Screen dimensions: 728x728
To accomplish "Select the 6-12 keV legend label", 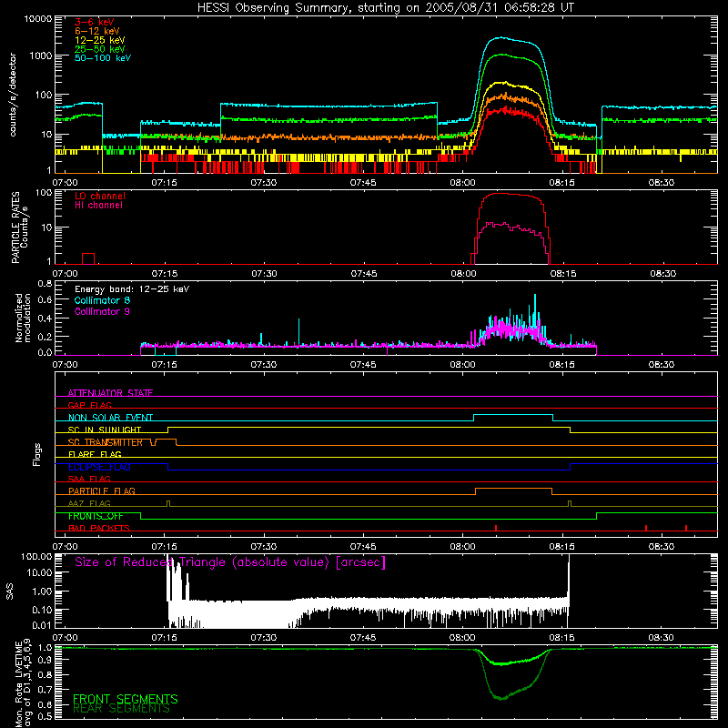I will point(97,31).
